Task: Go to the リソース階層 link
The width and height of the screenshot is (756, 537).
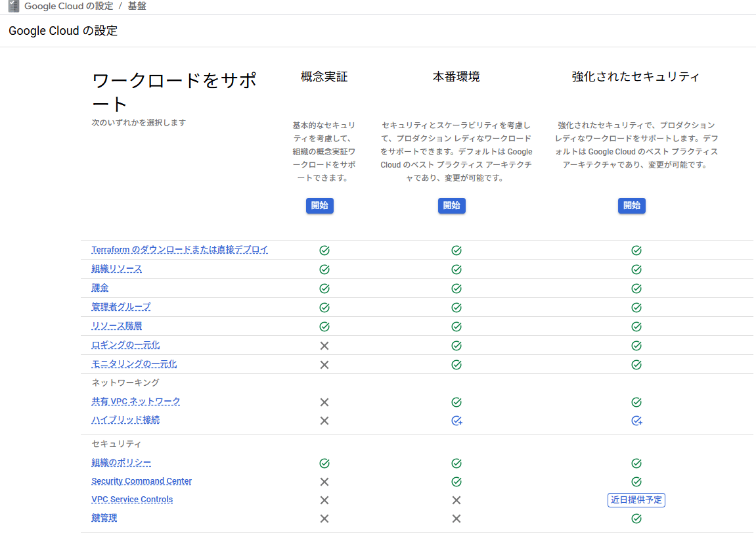Action: [117, 326]
